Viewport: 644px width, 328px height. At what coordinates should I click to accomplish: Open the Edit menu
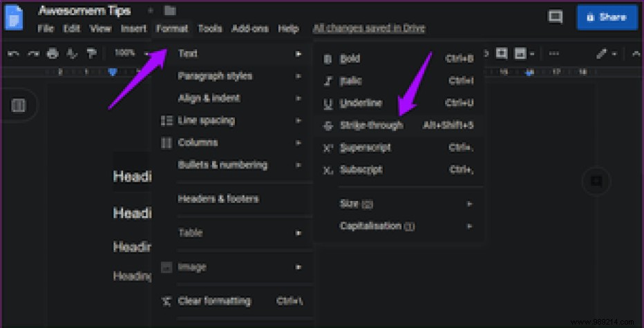[71, 28]
